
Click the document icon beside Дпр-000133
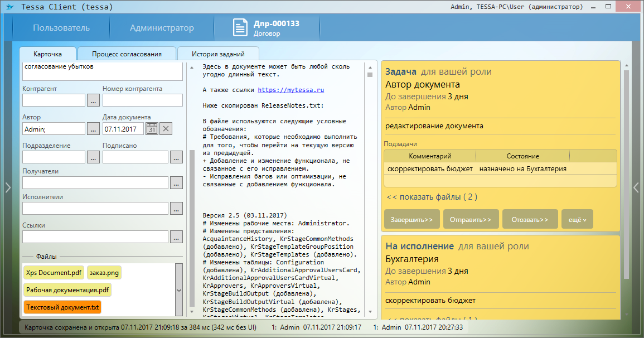click(240, 28)
